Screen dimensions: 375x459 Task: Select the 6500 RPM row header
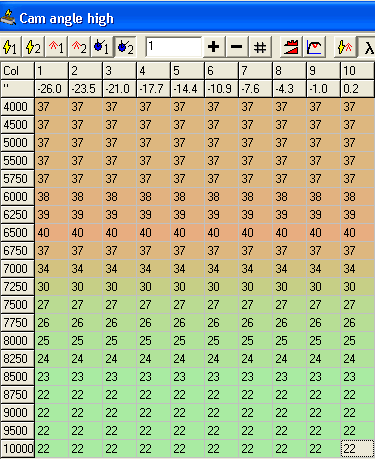pos(17,233)
